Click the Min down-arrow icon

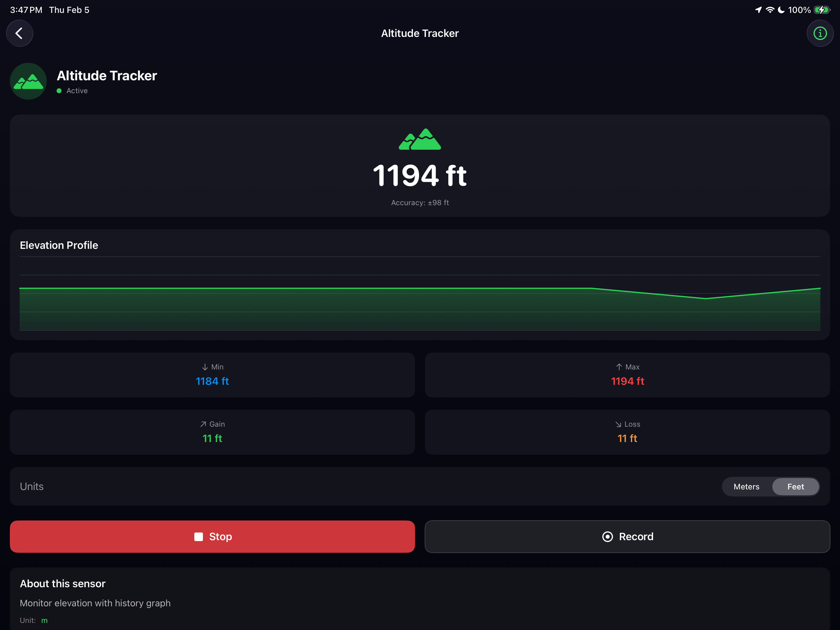205,367
